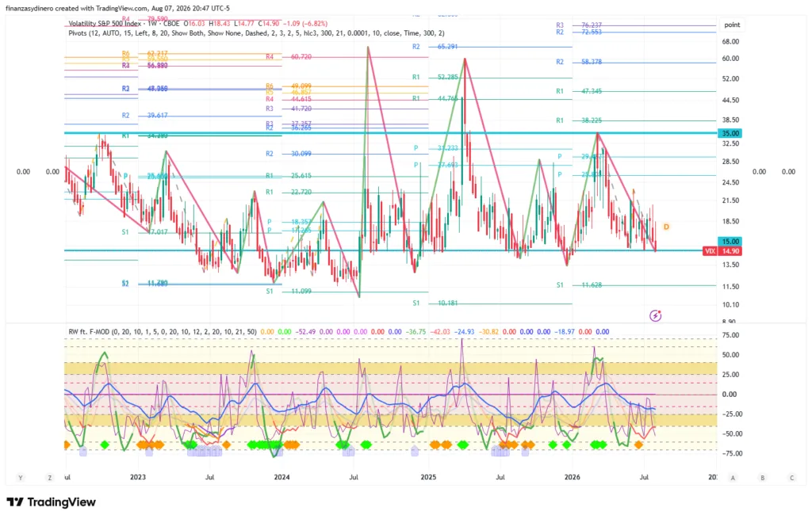Click the -75.00 indicator scale value

pos(731,453)
